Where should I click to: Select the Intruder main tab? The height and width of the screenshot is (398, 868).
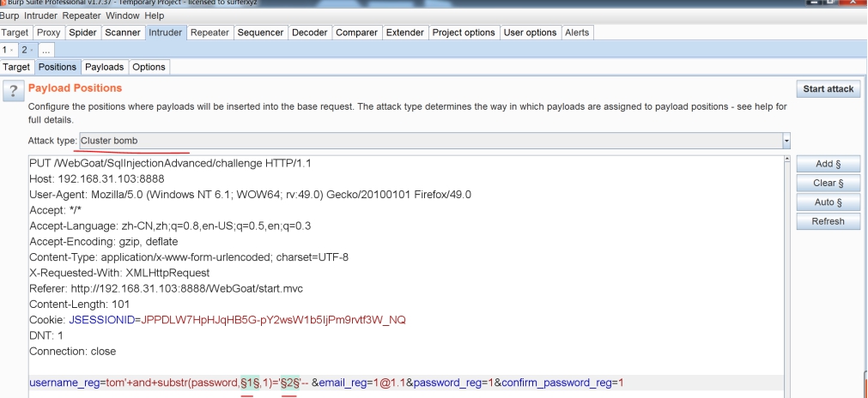(165, 33)
